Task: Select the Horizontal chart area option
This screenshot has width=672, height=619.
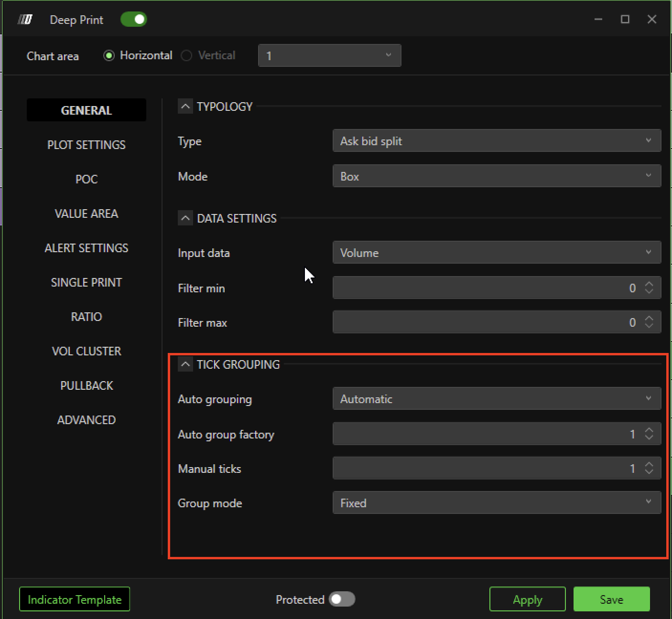Action: coord(109,56)
